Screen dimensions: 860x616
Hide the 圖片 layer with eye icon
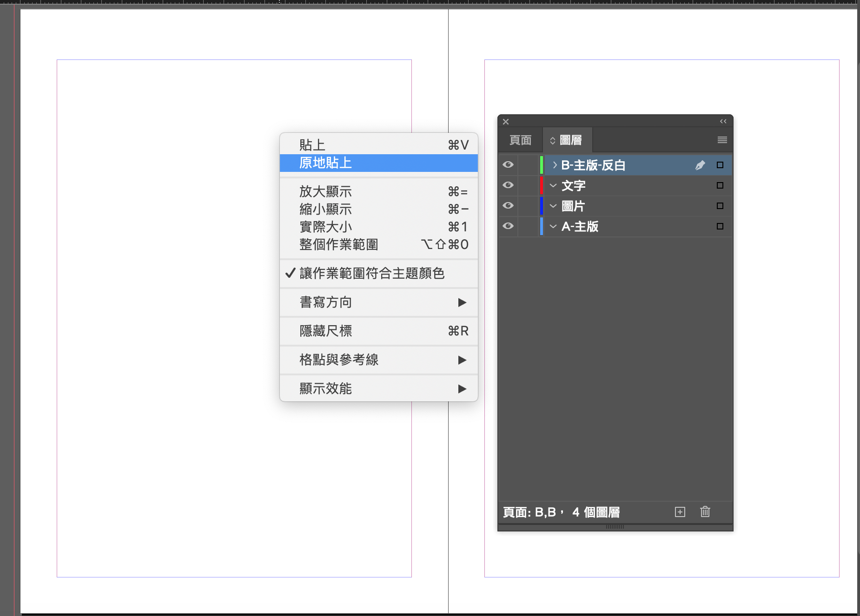(508, 206)
